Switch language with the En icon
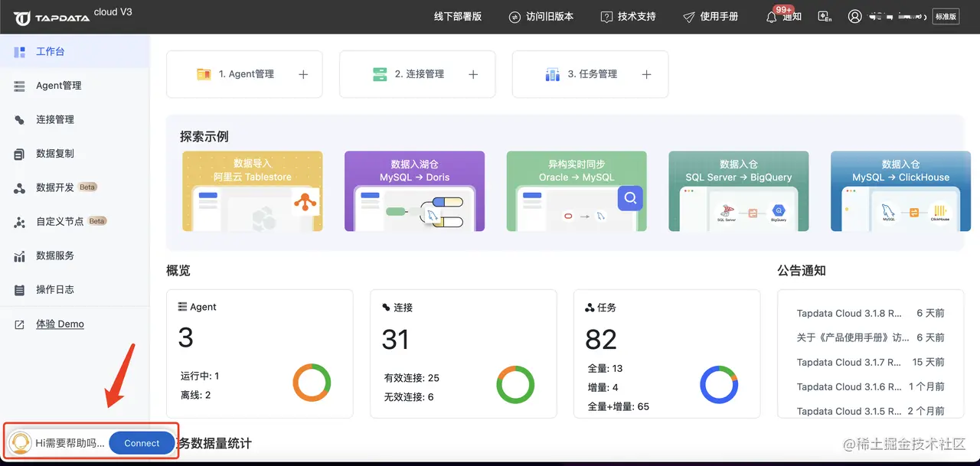980x466 pixels. [825, 16]
